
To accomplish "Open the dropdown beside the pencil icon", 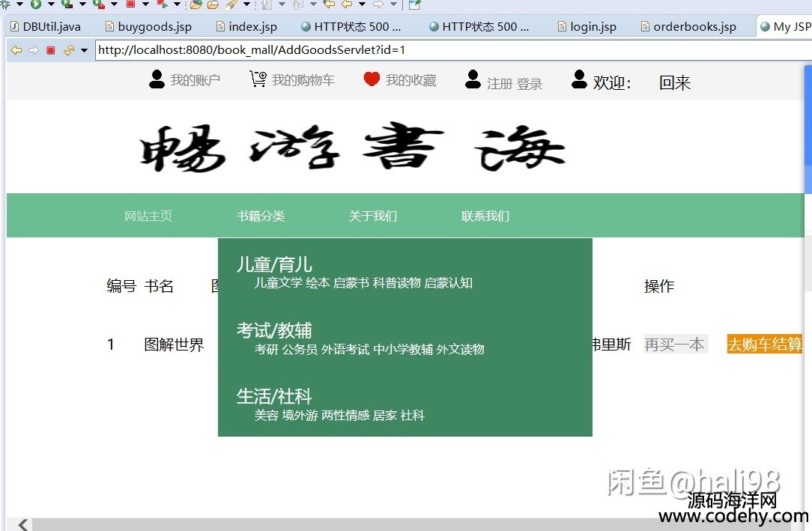I will pos(246,4).
